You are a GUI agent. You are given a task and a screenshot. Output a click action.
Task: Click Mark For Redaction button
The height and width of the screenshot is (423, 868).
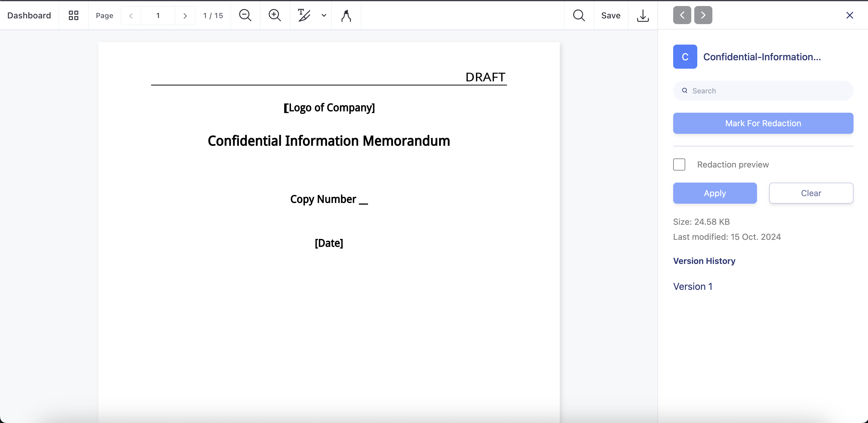763,123
